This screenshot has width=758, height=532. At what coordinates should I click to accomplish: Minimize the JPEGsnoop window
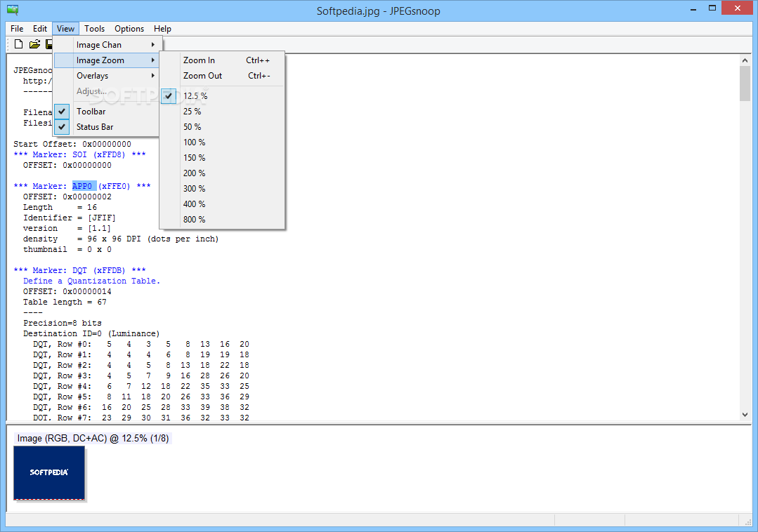click(x=693, y=8)
